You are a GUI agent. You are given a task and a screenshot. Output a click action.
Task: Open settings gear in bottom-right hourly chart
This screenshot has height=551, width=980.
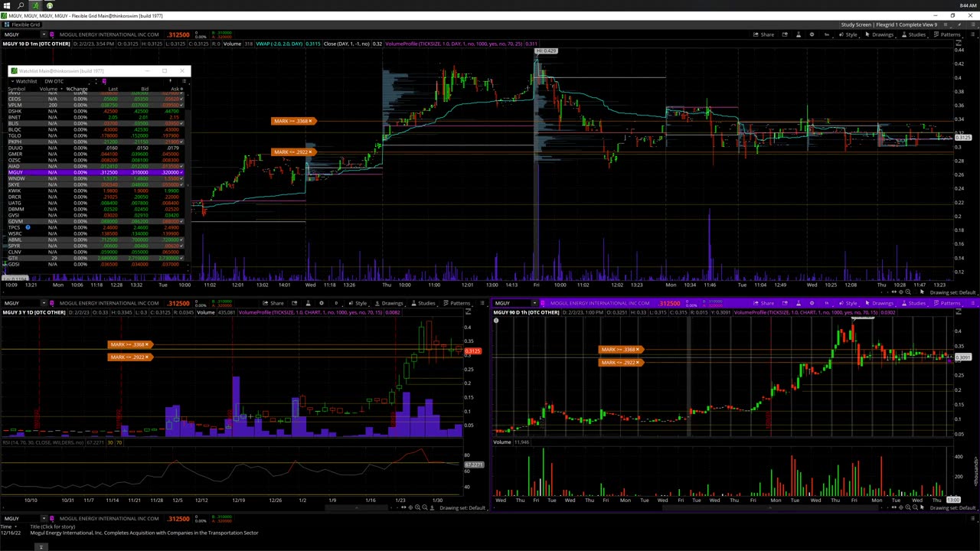click(x=812, y=303)
